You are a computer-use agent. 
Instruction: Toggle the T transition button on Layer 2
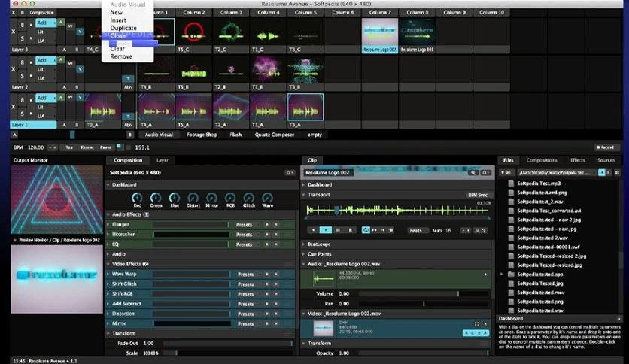128,78
